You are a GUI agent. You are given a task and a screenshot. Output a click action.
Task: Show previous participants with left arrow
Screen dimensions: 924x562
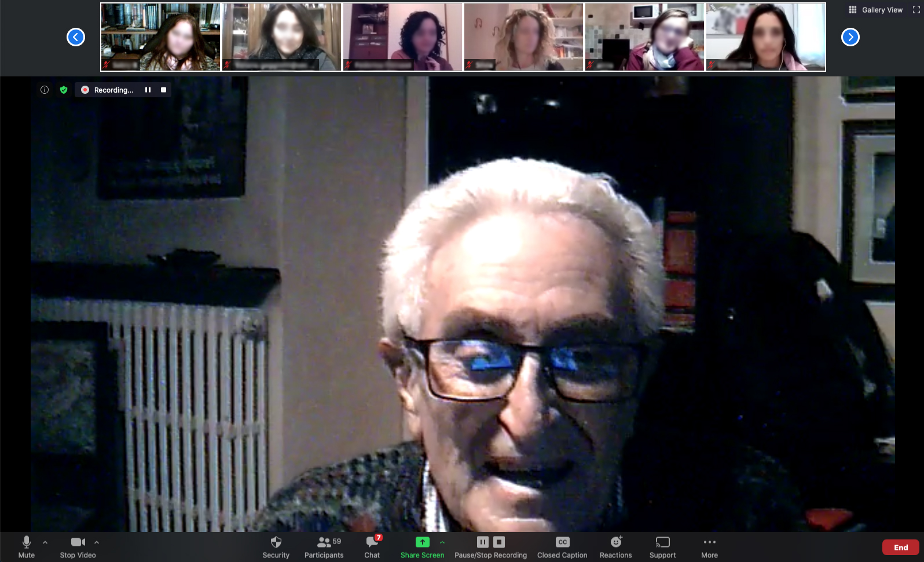(76, 37)
